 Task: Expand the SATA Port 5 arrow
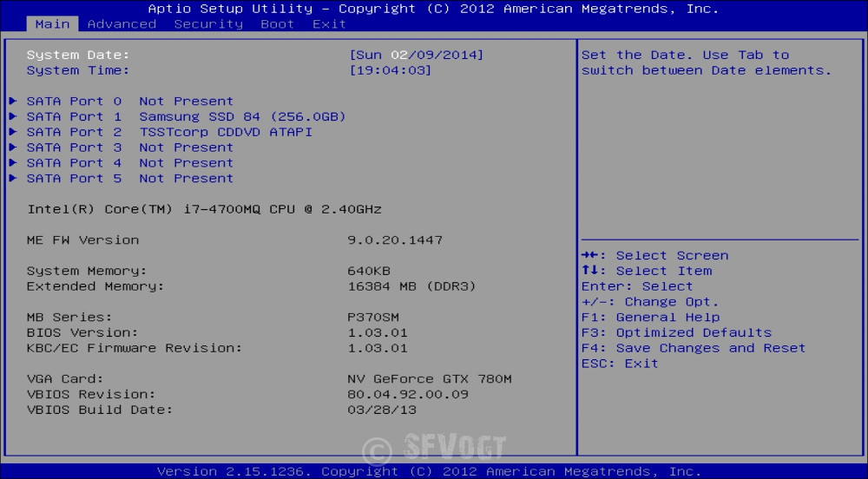[x=13, y=178]
